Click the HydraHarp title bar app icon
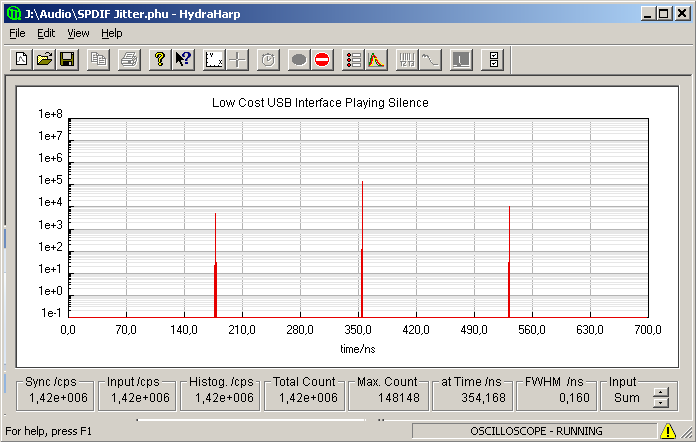This screenshot has height=442, width=696. 14,14
